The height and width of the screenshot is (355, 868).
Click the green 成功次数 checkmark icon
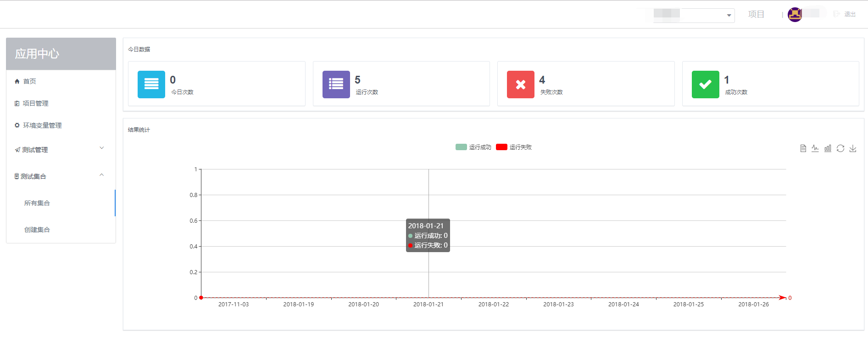(706, 85)
